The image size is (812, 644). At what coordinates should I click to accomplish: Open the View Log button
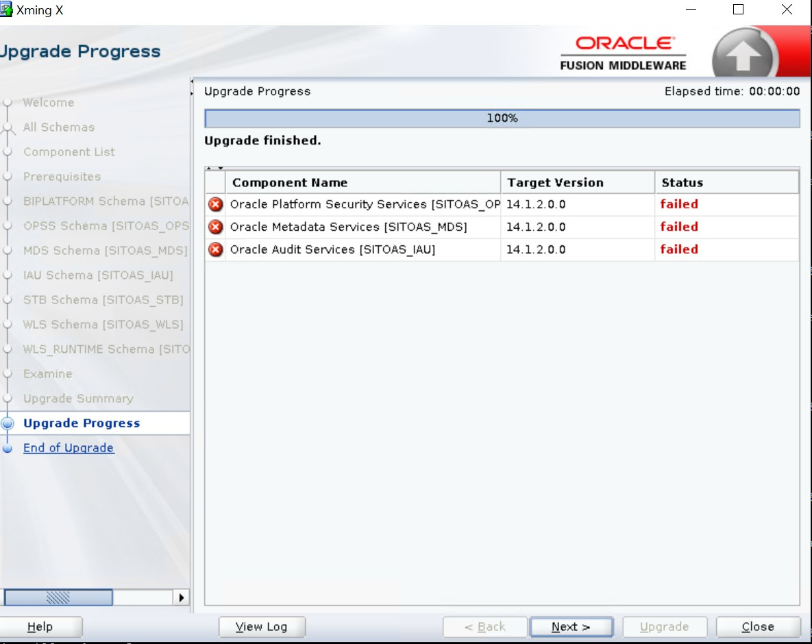(262, 627)
